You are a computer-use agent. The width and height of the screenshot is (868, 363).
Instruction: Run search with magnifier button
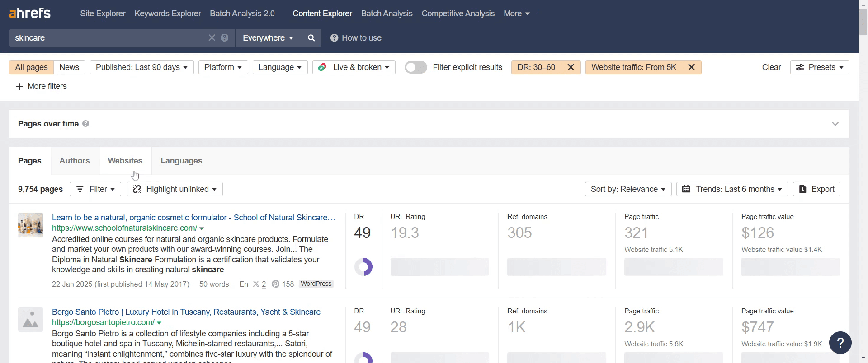click(x=311, y=38)
